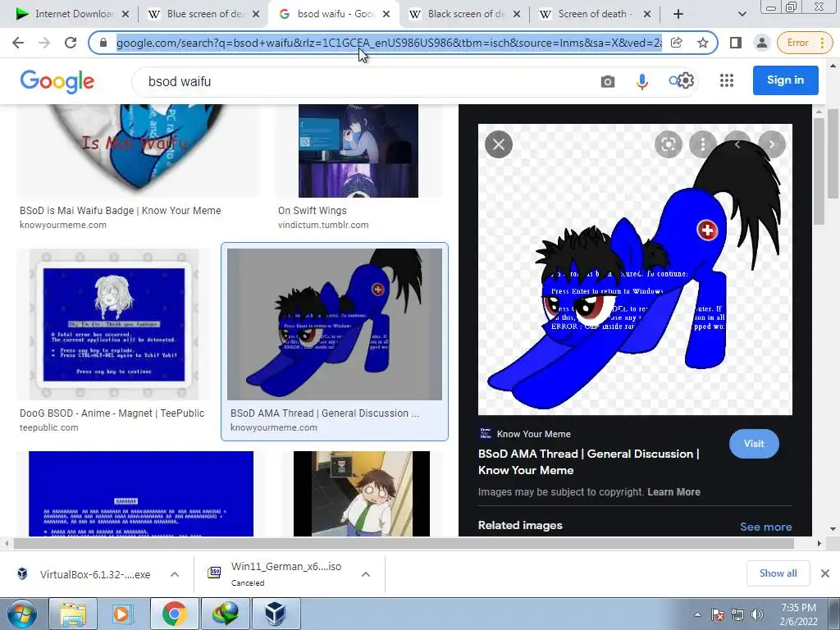Show hidden system tray icons

click(x=697, y=614)
